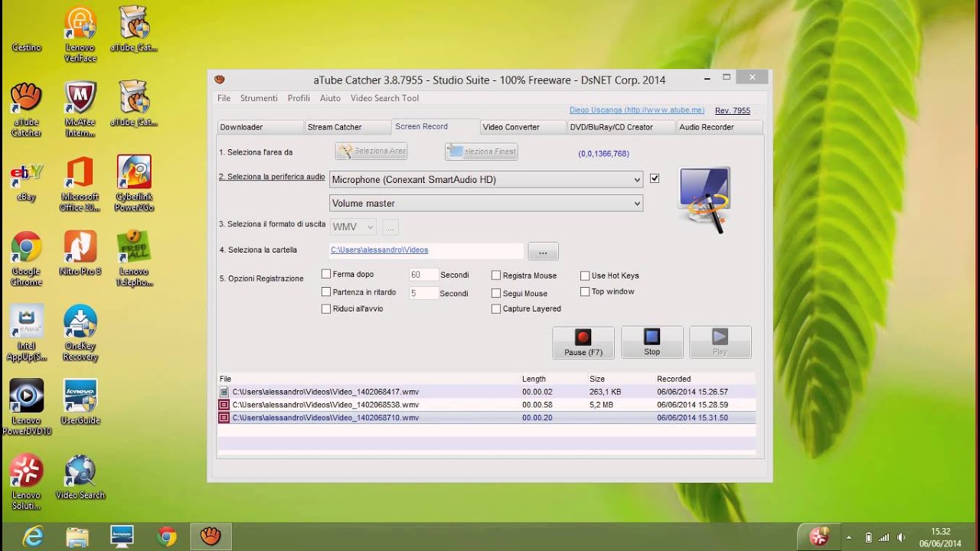Enable the Partenza in ritardo checkbox
The image size is (980, 551).
326,292
